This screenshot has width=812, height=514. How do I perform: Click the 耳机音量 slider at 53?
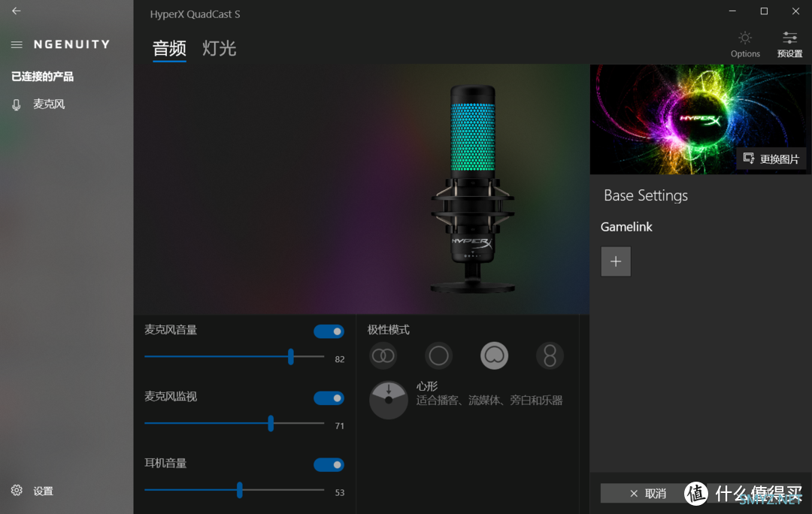240,490
